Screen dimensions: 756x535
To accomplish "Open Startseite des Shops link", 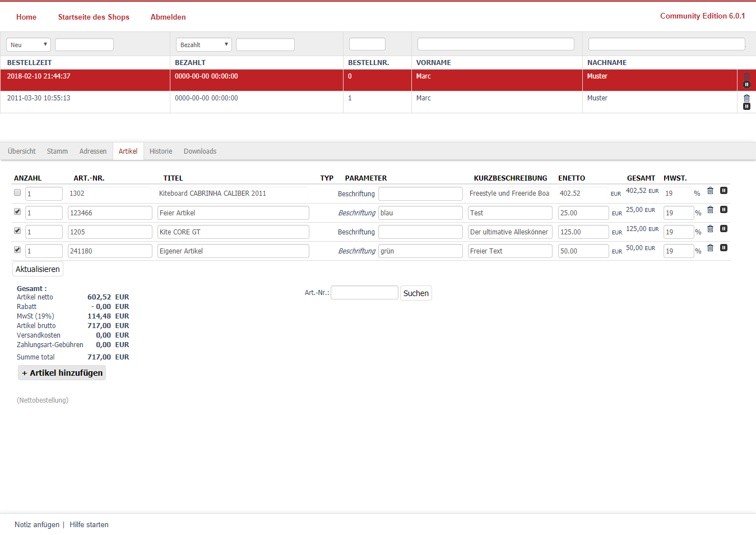I will tap(94, 17).
